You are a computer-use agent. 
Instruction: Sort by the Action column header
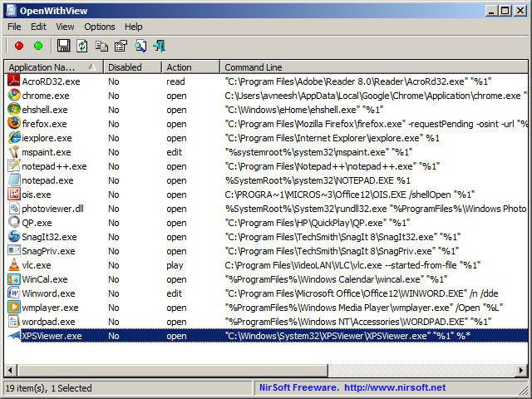tap(190, 67)
